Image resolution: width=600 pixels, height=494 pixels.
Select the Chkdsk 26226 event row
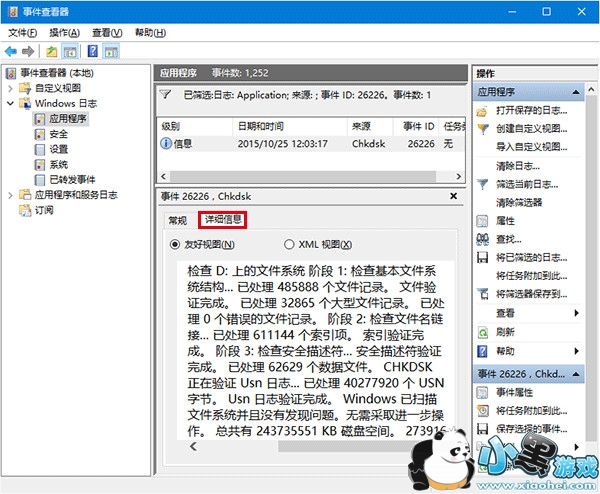click(x=311, y=144)
